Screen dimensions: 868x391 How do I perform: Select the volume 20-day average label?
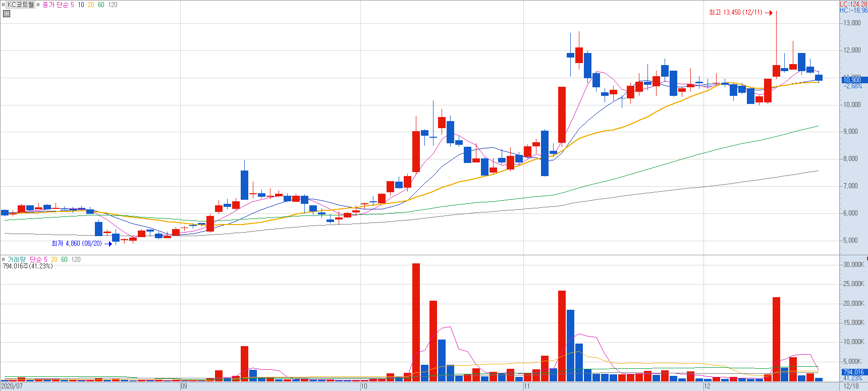54,259
